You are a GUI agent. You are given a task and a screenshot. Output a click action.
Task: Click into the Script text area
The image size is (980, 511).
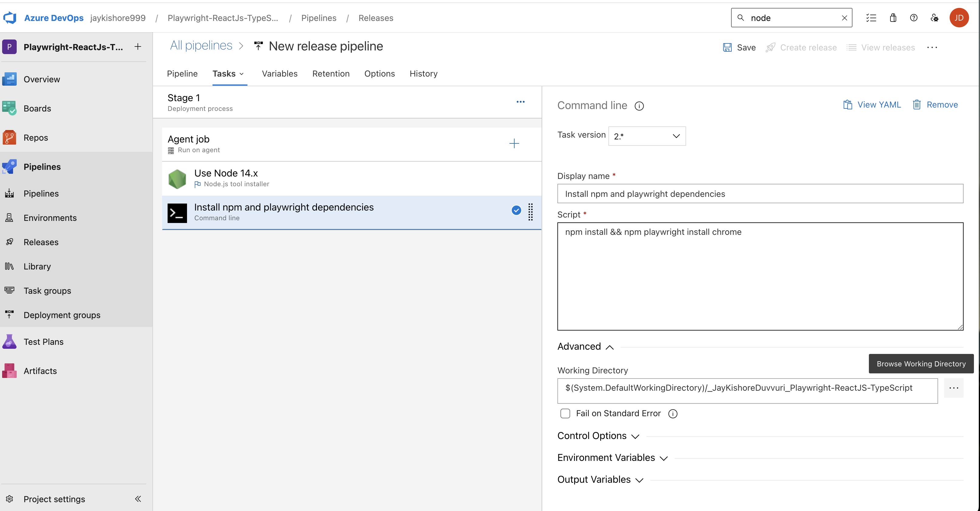click(x=760, y=276)
